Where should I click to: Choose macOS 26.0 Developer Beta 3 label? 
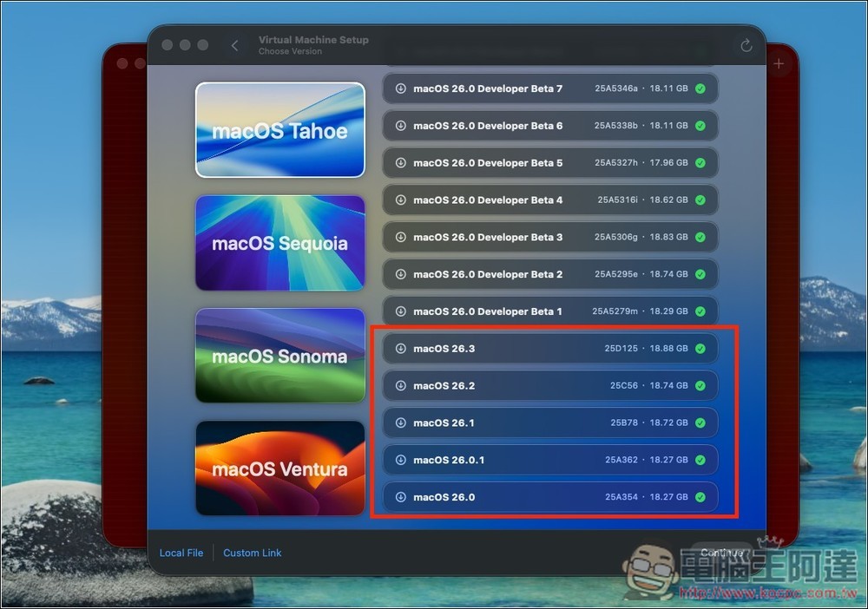tap(488, 237)
